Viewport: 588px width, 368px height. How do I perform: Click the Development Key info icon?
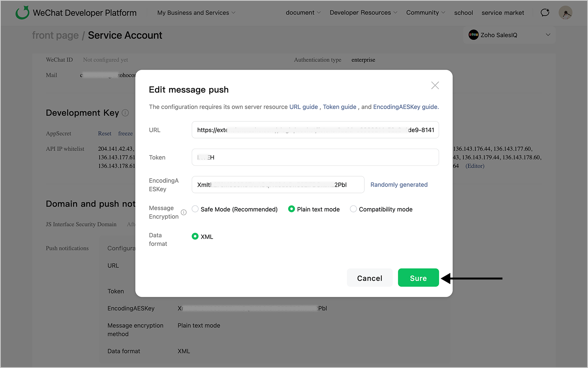[125, 113]
